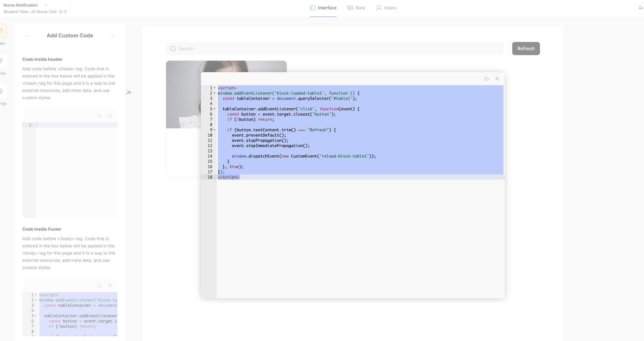The height and width of the screenshot is (341, 644).
Task: Open page settings gear beside JS Nurse Visit
Action: pos(61,12)
